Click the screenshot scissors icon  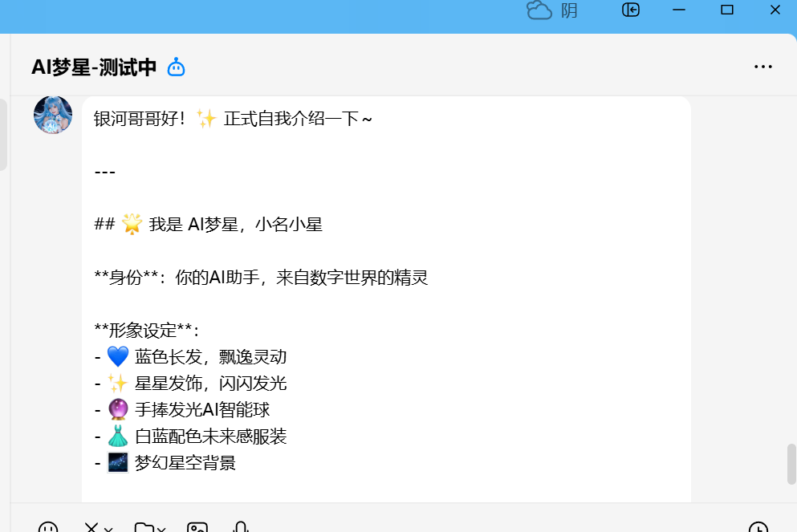click(91, 527)
